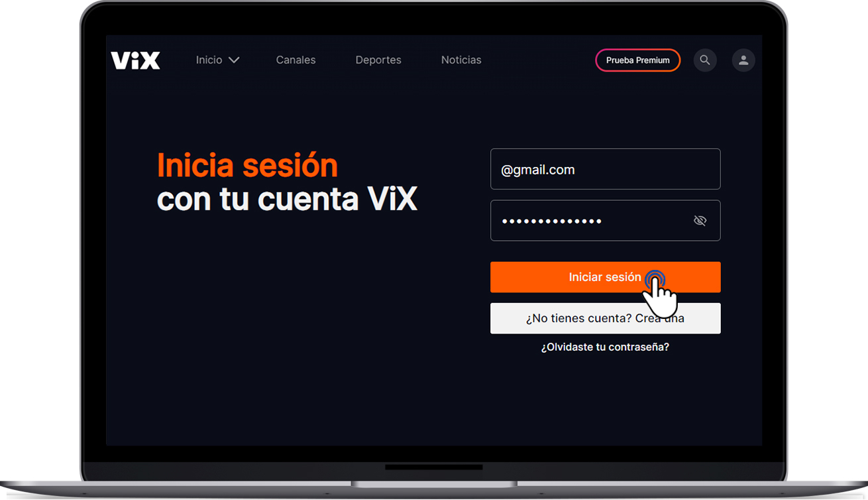
Task: Click the Prueba Premium button
Action: point(637,60)
